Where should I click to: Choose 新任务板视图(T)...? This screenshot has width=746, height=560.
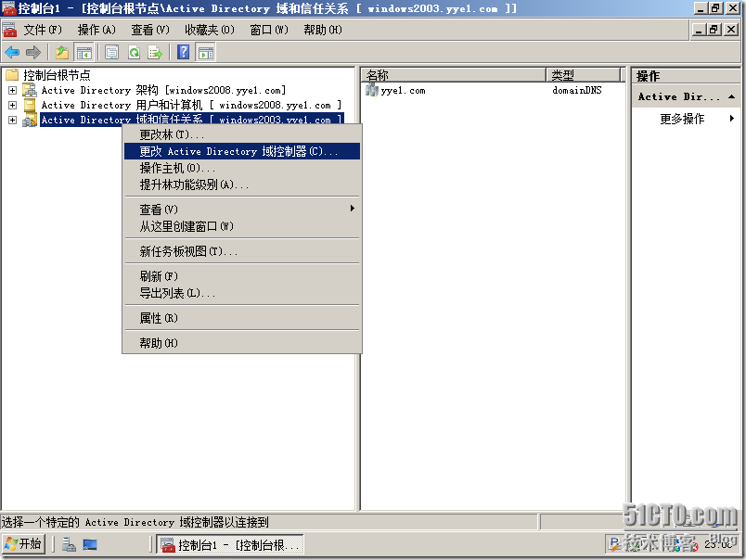(x=241, y=251)
